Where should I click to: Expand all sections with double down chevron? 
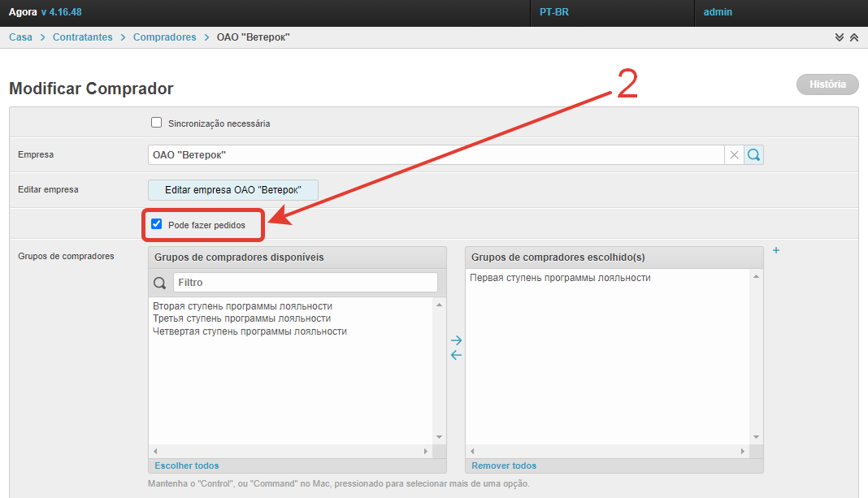coord(840,37)
